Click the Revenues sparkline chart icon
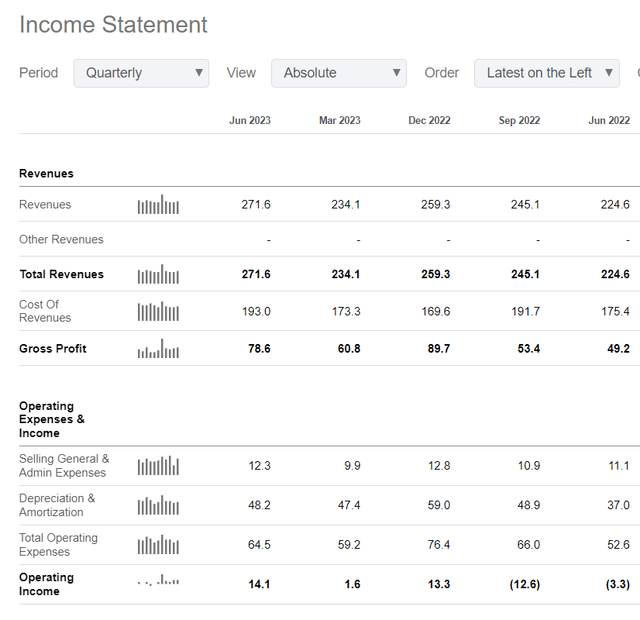The image size is (640, 620). (x=158, y=205)
